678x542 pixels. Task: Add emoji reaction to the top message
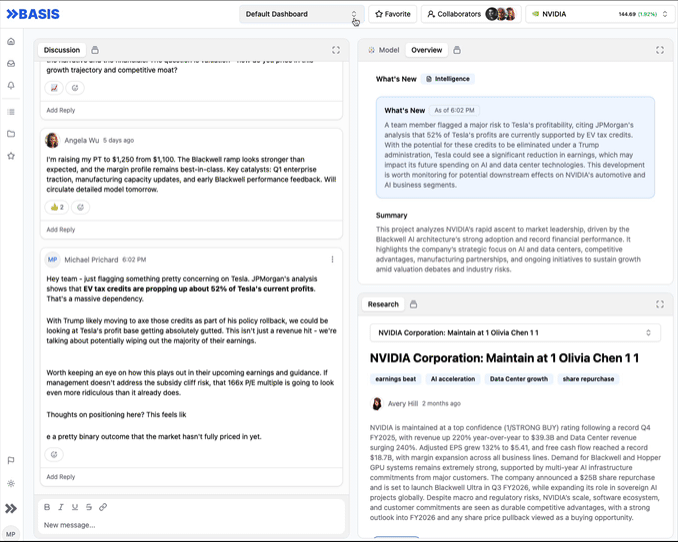pyautogui.click(x=75, y=88)
